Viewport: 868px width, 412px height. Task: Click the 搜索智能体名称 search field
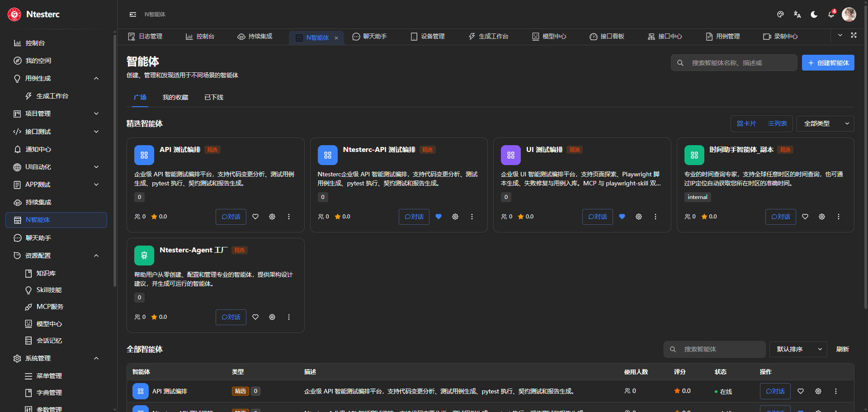(x=734, y=63)
